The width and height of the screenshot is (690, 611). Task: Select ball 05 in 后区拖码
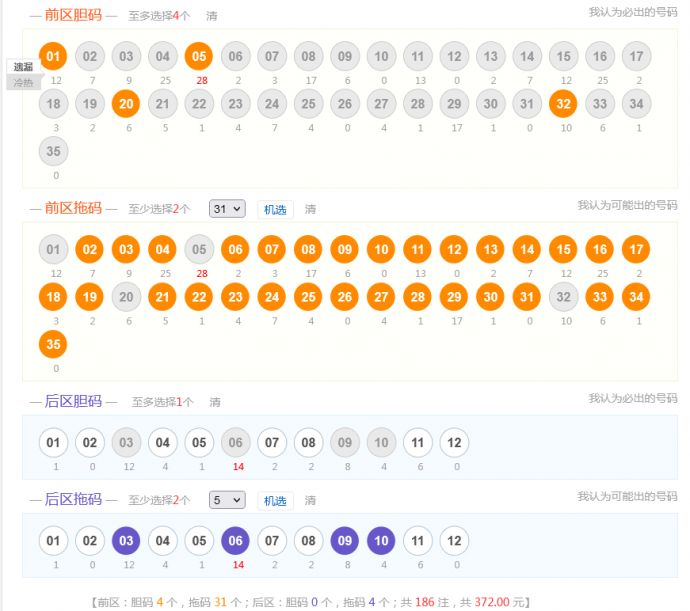pyautogui.click(x=199, y=541)
